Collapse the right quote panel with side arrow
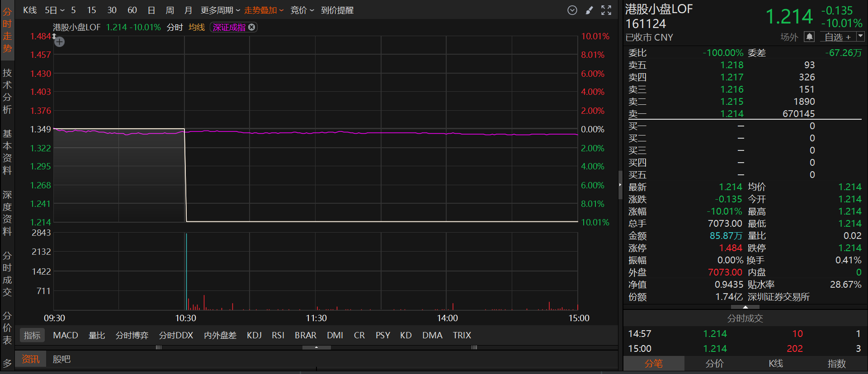The height and width of the screenshot is (374, 868). tap(620, 185)
